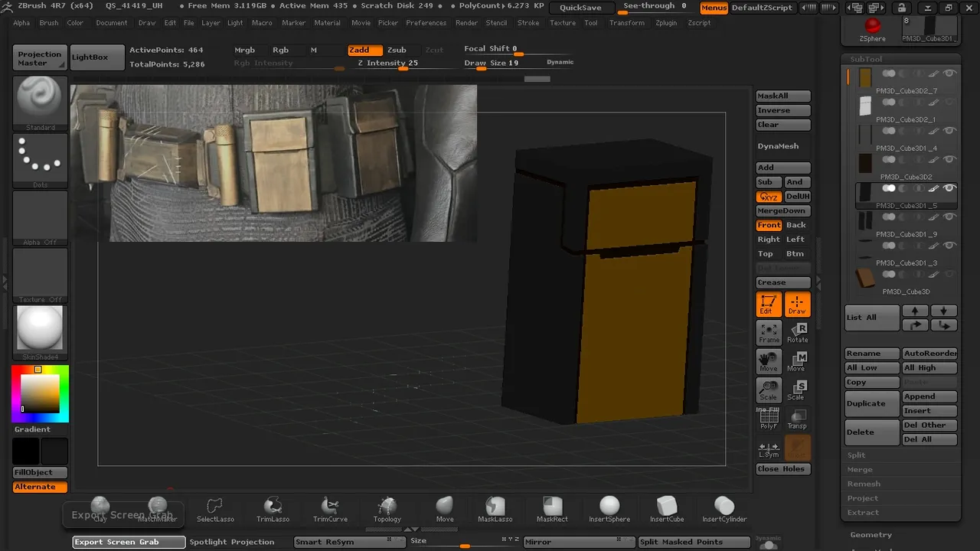Pick the InsertSphere brush

(609, 509)
